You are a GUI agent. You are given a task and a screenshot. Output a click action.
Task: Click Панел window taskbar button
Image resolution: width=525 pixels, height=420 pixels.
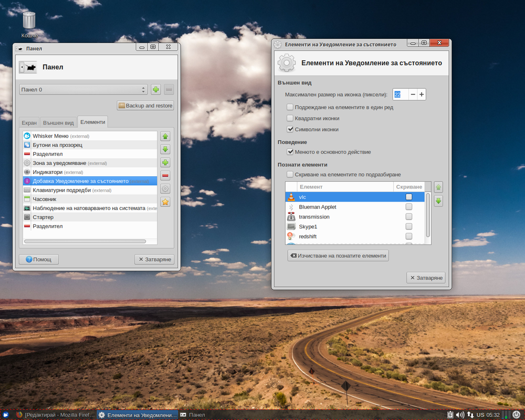[x=193, y=415]
